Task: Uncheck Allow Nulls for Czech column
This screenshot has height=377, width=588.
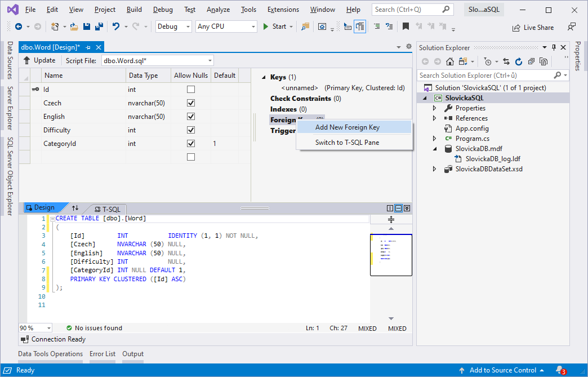Action: pos(191,103)
